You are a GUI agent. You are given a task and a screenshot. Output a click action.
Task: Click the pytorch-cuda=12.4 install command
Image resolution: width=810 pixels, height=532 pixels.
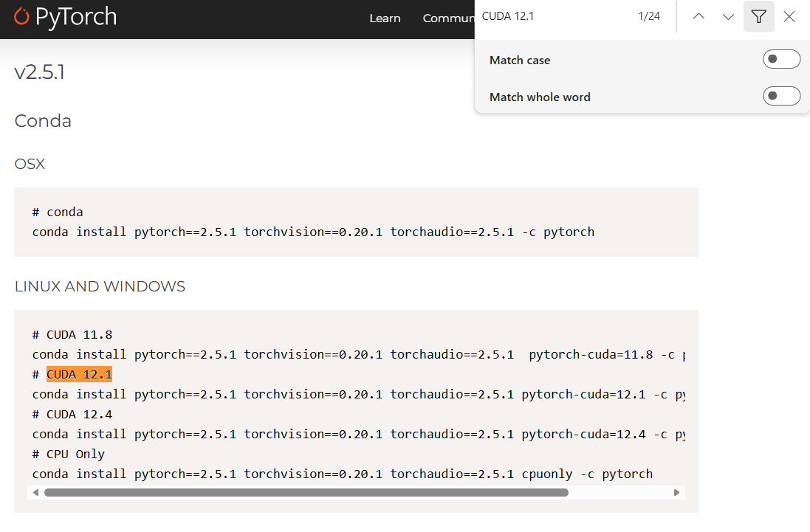click(x=359, y=434)
